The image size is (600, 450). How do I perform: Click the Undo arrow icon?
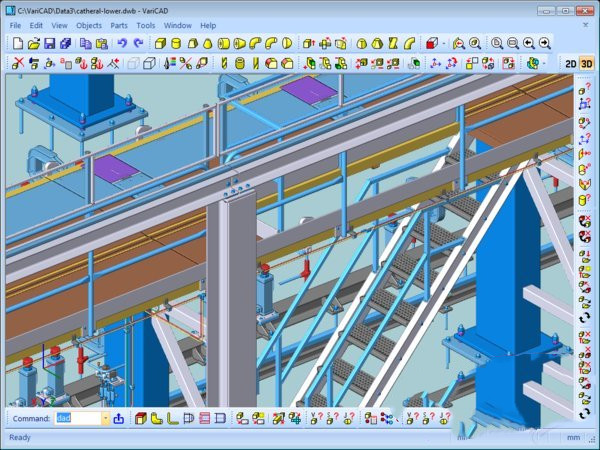pyautogui.click(x=122, y=43)
